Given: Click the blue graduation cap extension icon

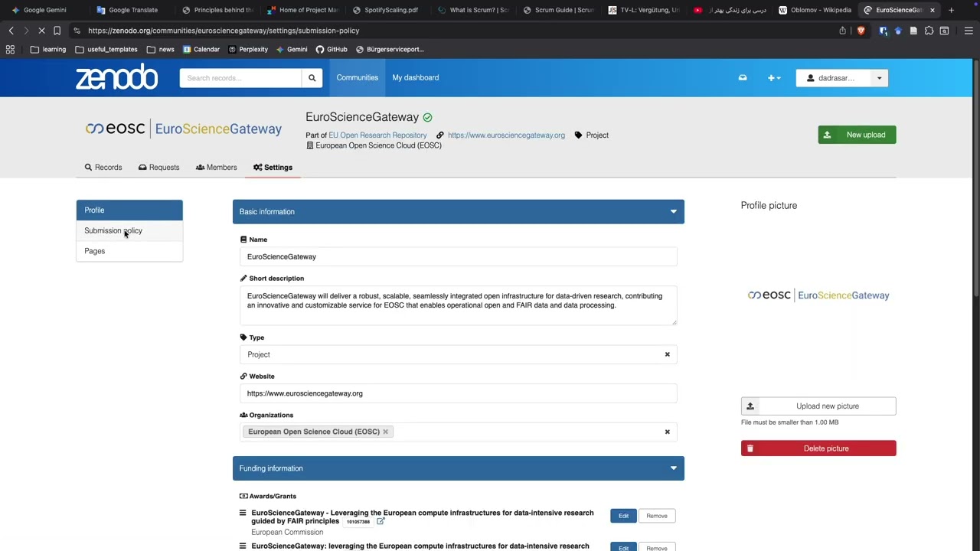Looking at the screenshot, I should tap(898, 31).
